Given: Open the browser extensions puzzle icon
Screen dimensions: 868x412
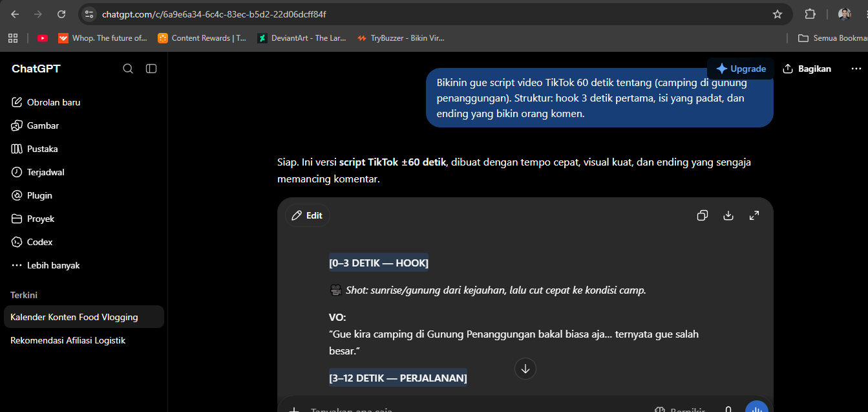Looking at the screenshot, I should (x=810, y=14).
